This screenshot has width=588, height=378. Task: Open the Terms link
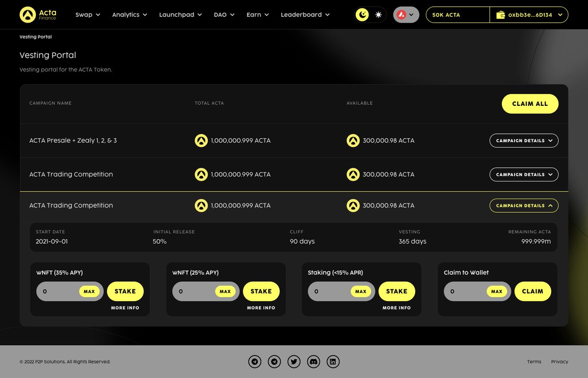pyautogui.click(x=534, y=362)
